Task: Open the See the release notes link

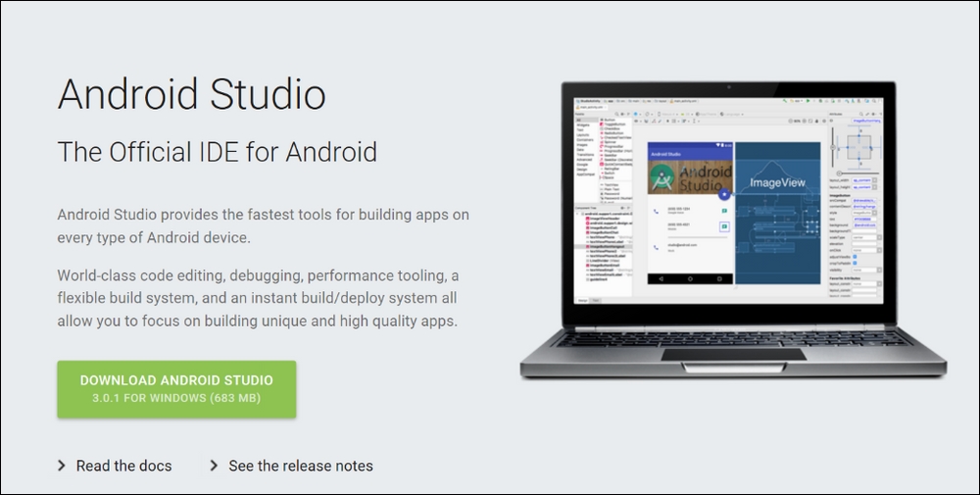Action: click(x=301, y=466)
